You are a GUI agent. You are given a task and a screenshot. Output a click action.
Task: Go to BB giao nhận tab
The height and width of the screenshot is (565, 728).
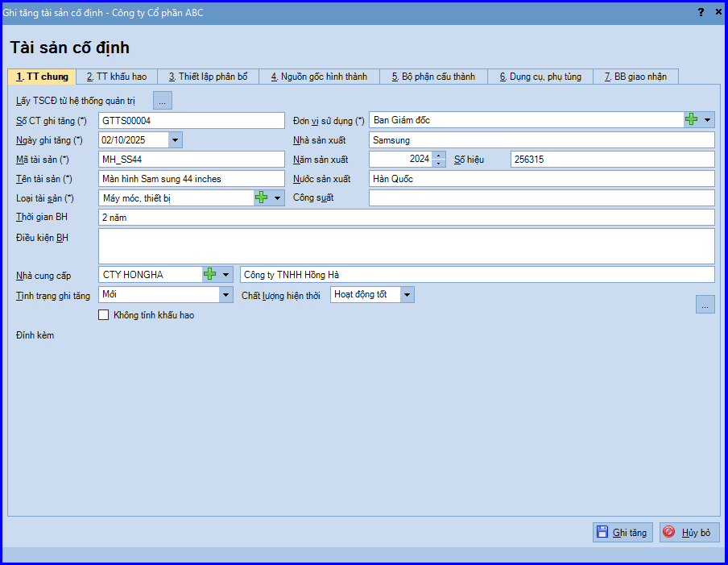(635, 77)
